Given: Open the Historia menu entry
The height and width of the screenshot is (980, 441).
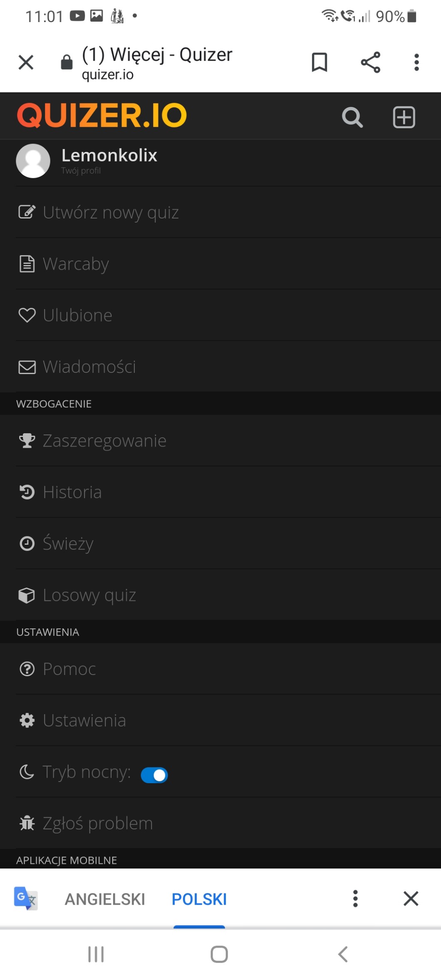Looking at the screenshot, I should (x=72, y=492).
